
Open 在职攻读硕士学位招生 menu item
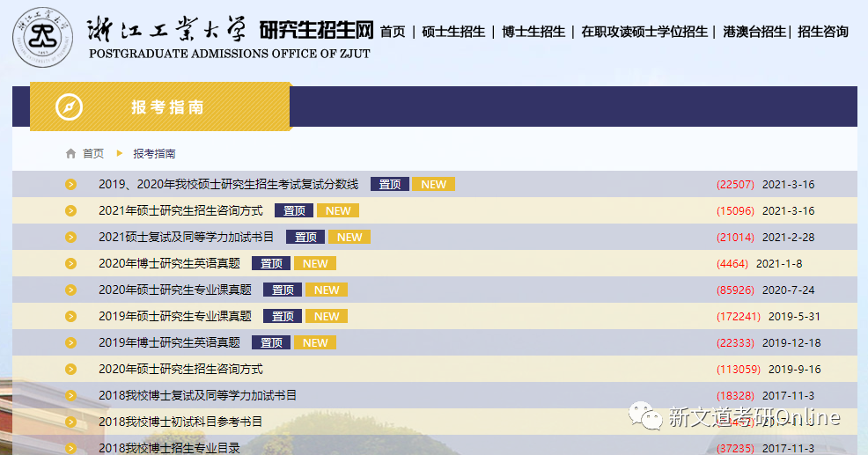(x=644, y=32)
